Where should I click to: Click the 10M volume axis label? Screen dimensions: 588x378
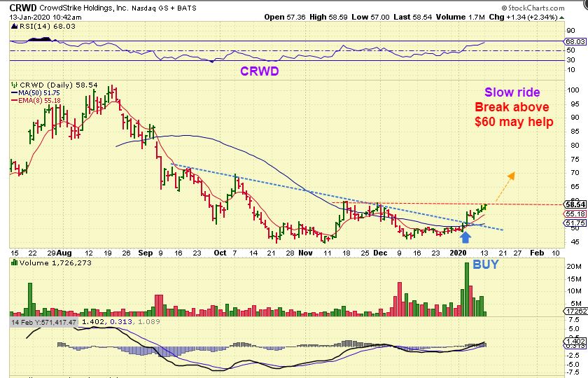574,291
